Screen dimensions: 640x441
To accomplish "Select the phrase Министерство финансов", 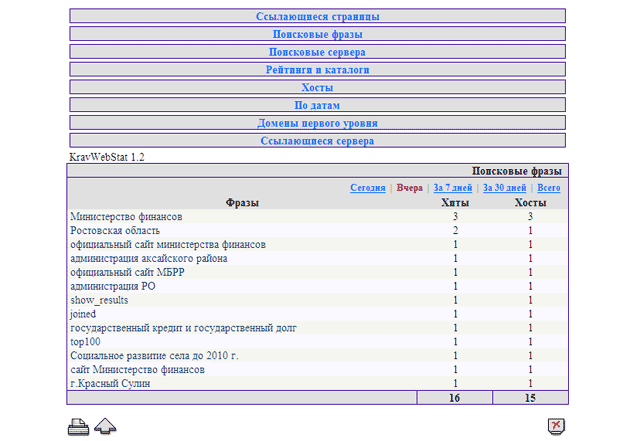I will coord(126,216).
